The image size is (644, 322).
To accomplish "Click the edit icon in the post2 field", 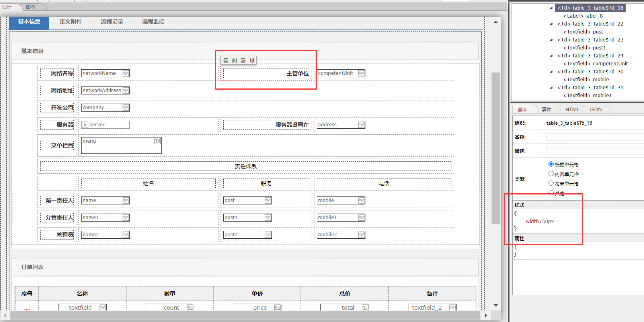I will point(268,235).
